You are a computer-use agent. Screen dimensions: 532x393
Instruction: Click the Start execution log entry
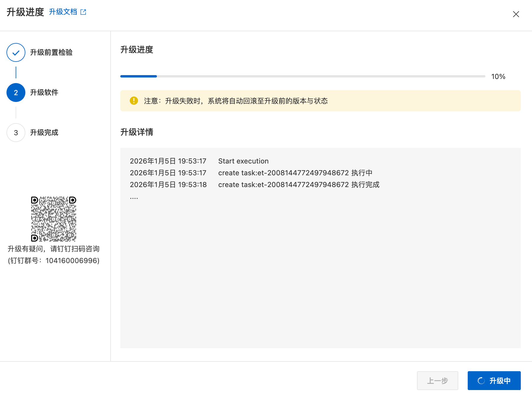coord(243,161)
